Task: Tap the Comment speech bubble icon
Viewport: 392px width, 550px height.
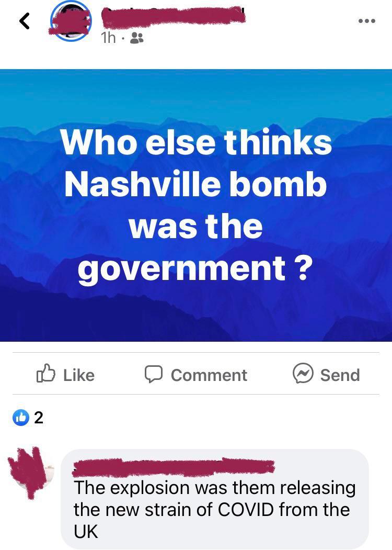Action: pyautogui.click(x=154, y=374)
